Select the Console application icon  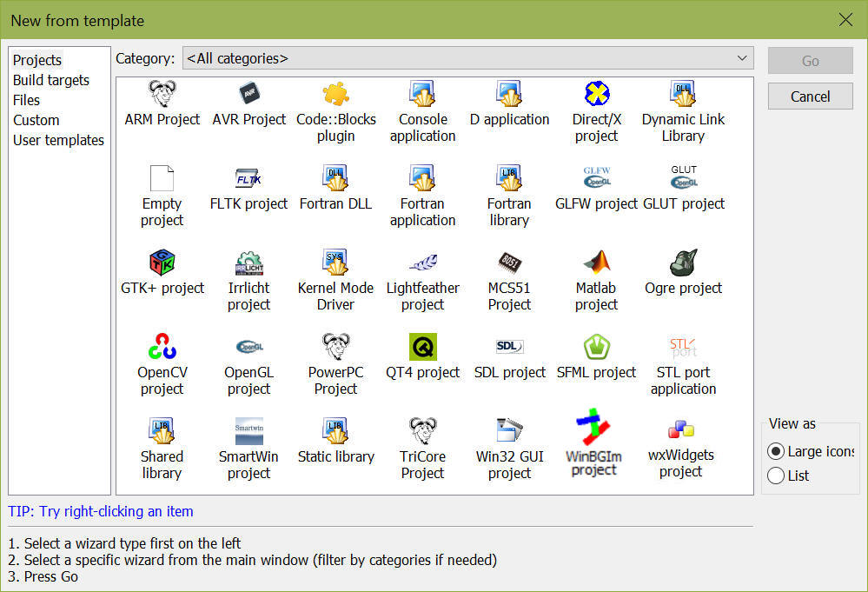(x=423, y=94)
